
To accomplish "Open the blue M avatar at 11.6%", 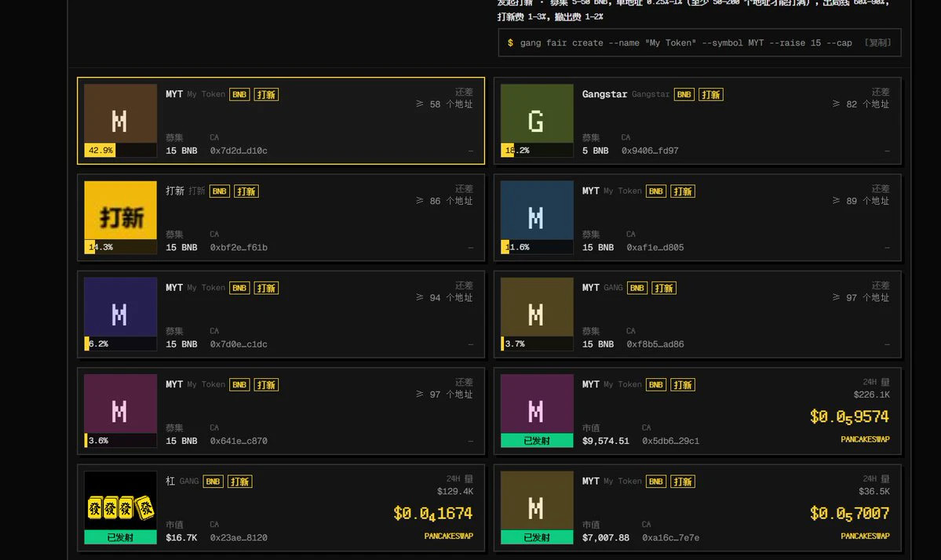I will pyautogui.click(x=537, y=210).
